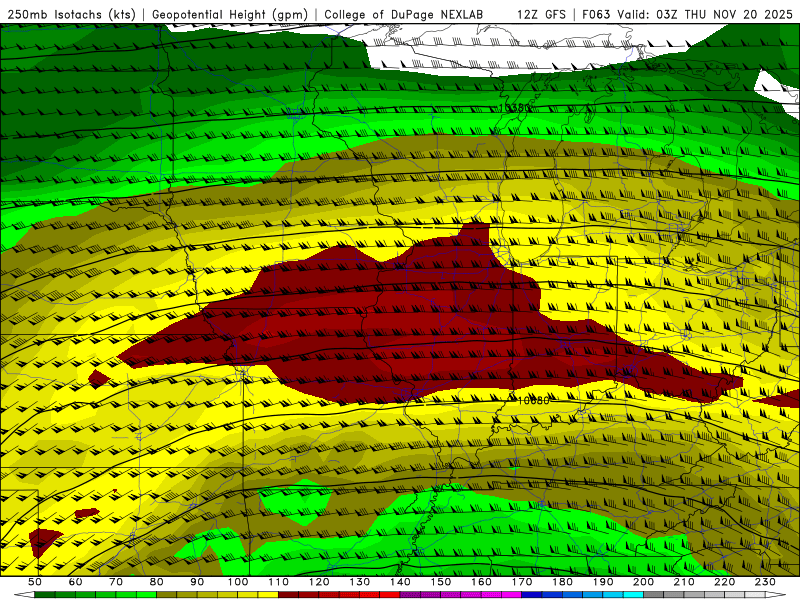Screen dimensions: 800x600
Task: Click the 110 value on the color scale
Action: (278, 582)
